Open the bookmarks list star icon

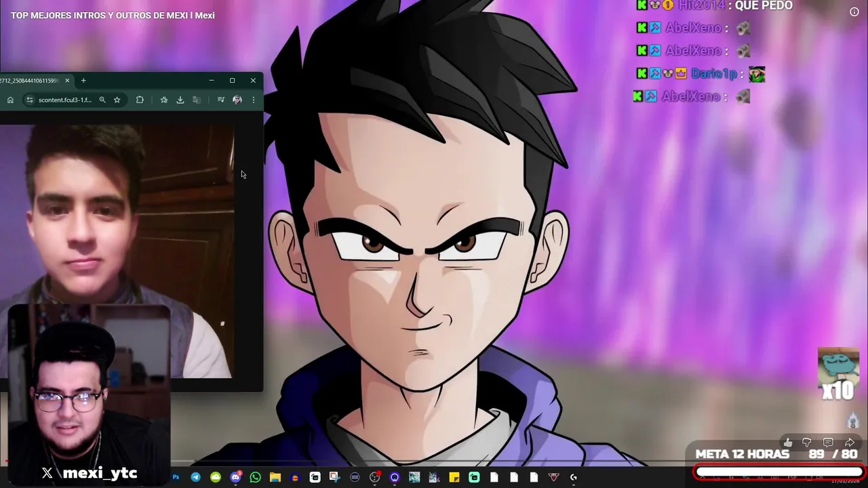click(x=164, y=100)
